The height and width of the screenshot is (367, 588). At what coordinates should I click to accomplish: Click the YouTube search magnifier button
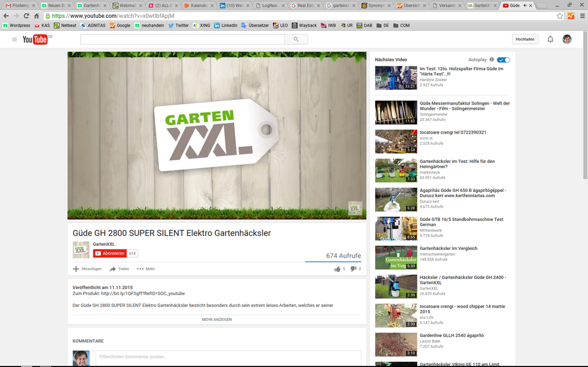[x=296, y=39]
